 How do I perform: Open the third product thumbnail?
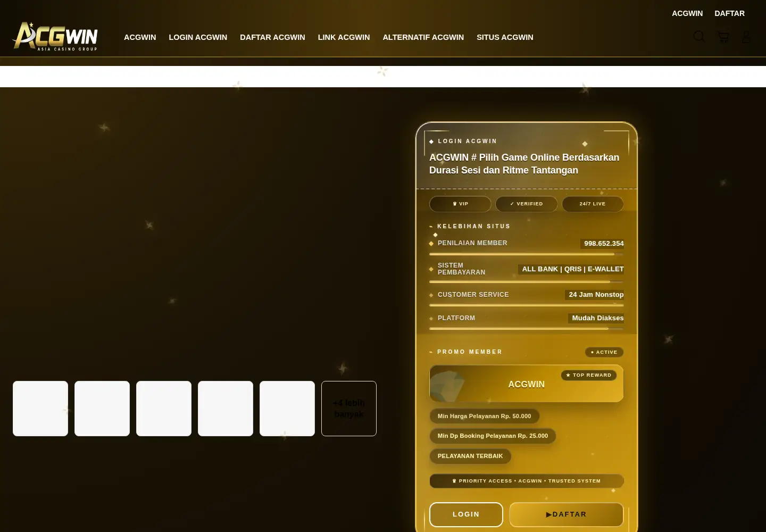click(164, 409)
